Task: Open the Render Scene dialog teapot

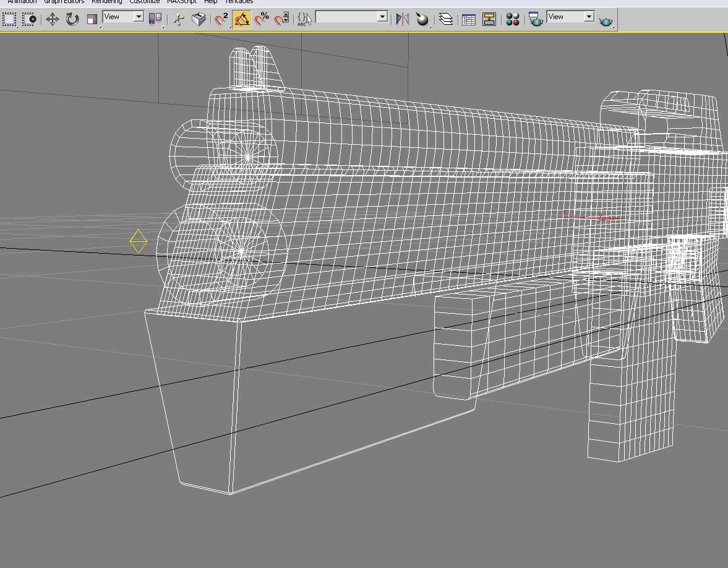Action: click(x=536, y=20)
